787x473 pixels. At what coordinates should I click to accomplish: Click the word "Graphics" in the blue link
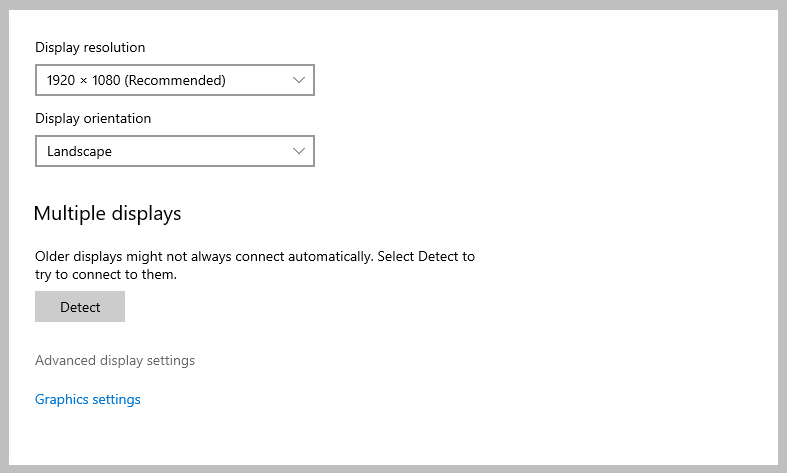point(61,400)
